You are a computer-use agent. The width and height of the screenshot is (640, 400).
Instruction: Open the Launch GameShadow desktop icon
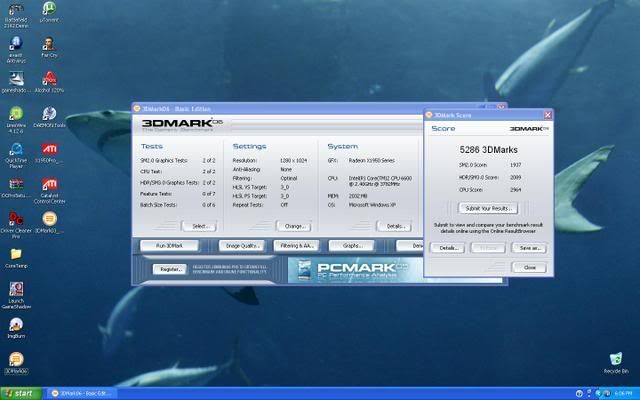pos(16,296)
